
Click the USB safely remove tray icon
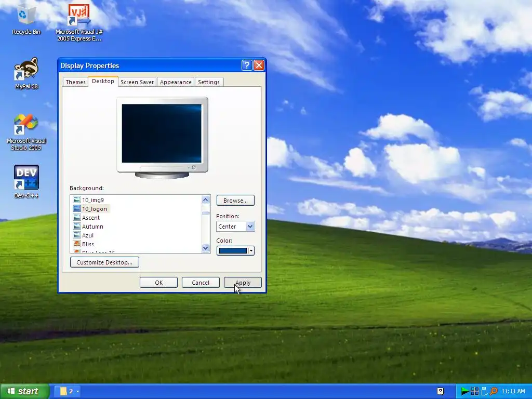pos(484,391)
